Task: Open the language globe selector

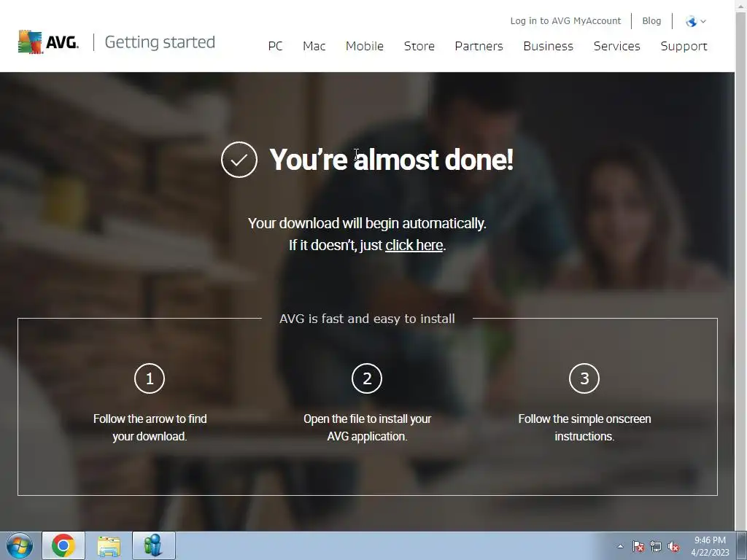Action: pos(695,21)
